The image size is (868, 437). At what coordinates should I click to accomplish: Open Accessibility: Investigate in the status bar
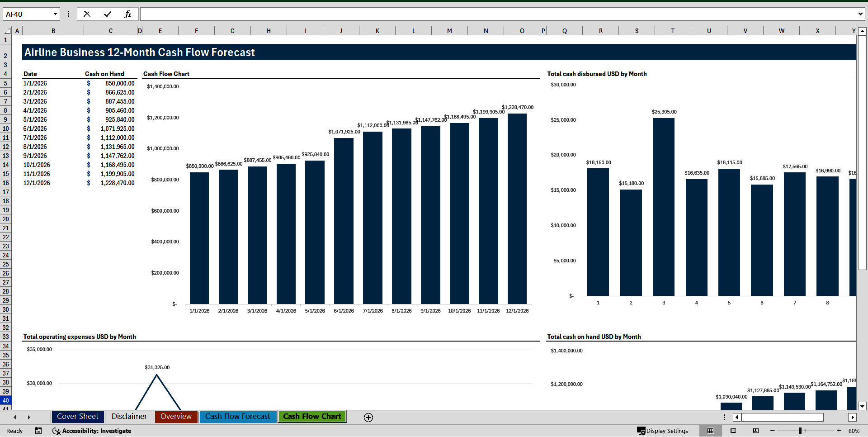92,431
